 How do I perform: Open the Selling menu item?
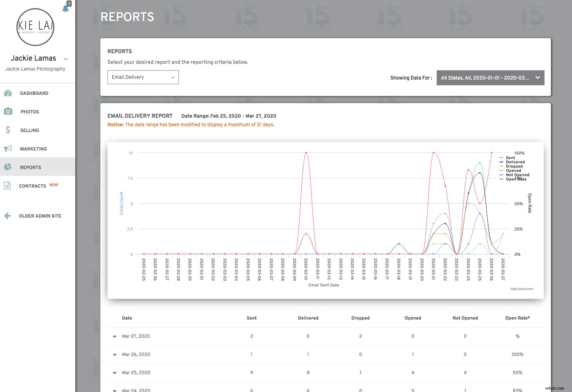(30, 130)
